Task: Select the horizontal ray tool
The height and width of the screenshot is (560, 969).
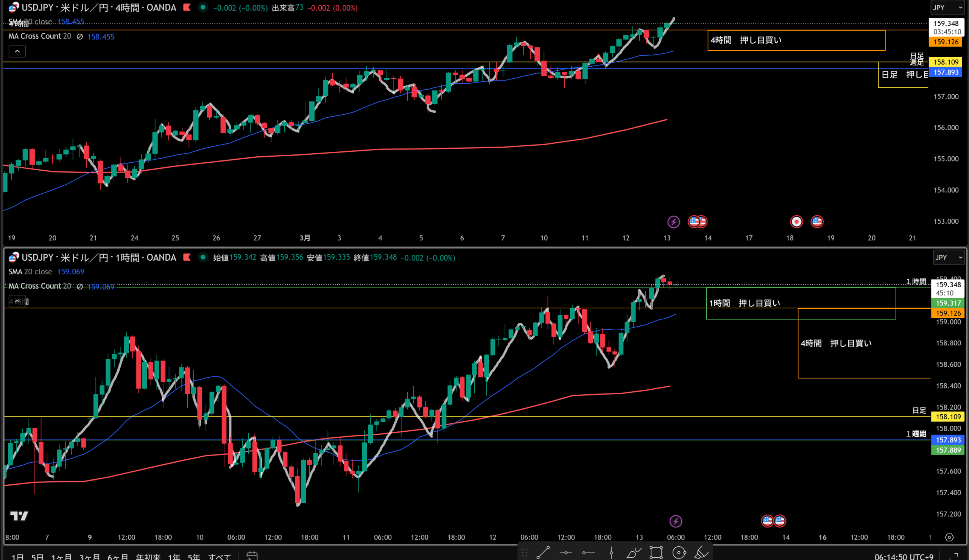Action: tap(588, 553)
